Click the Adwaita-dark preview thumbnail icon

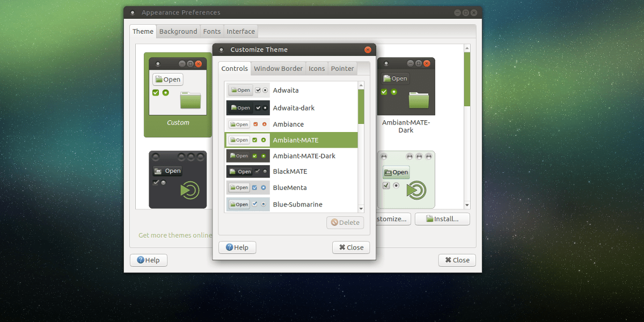(248, 108)
